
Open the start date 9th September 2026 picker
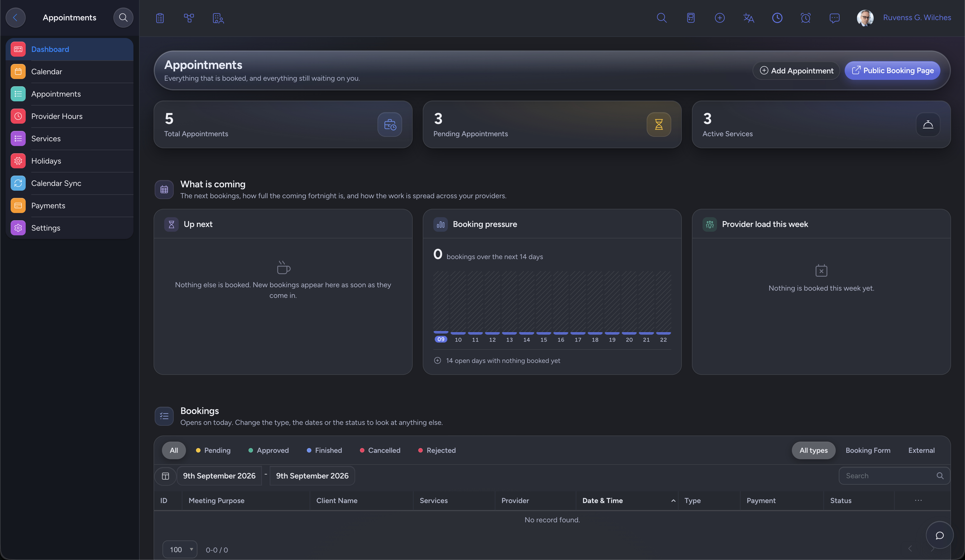219,476
